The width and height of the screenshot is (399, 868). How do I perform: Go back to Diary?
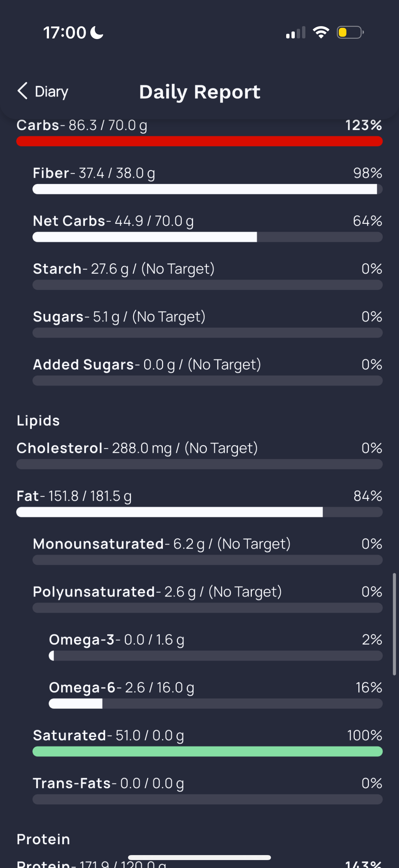(43, 91)
